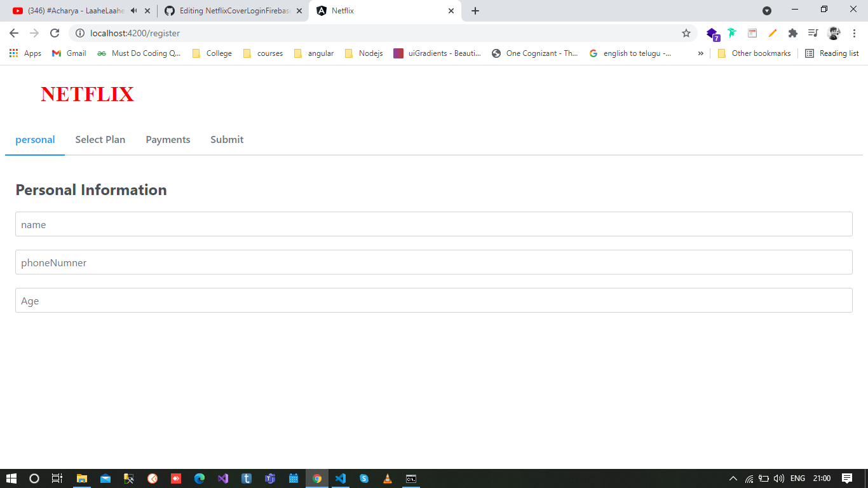Open the Gmail bookmark
Image resolution: width=868 pixels, height=488 pixels.
[x=68, y=53]
